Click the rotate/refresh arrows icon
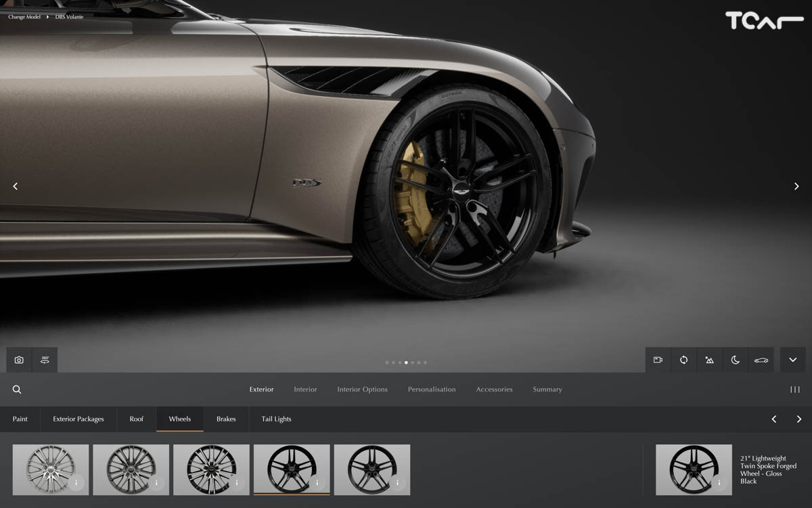 pyautogui.click(x=683, y=360)
